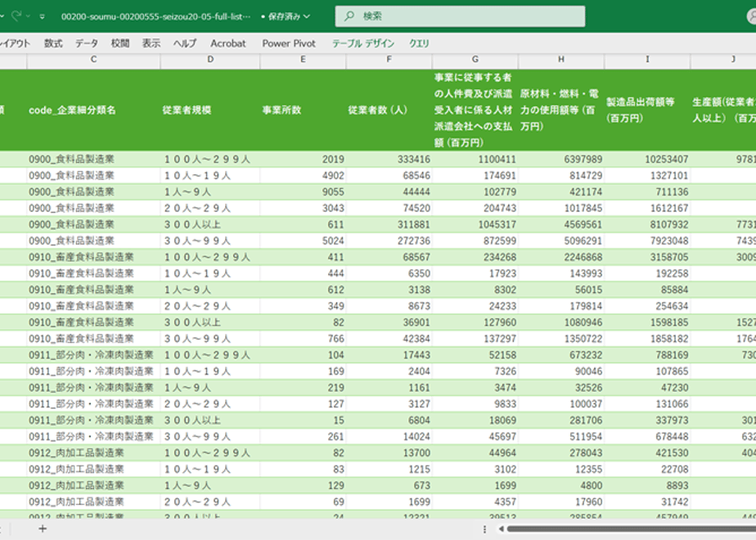Select cell with value 6350
The height and width of the screenshot is (540, 756).
click(389, 273)
